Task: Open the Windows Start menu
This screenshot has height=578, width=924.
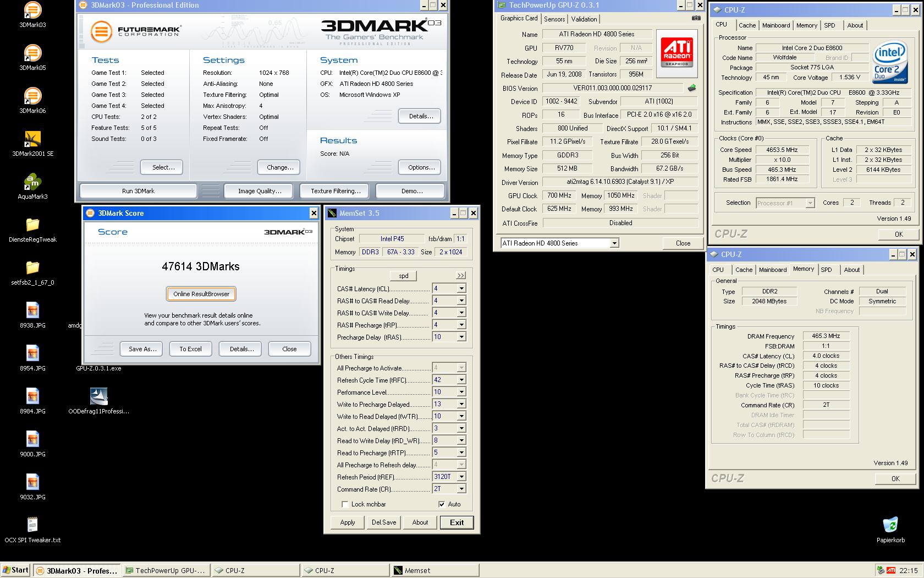Action: click(15, 570)
